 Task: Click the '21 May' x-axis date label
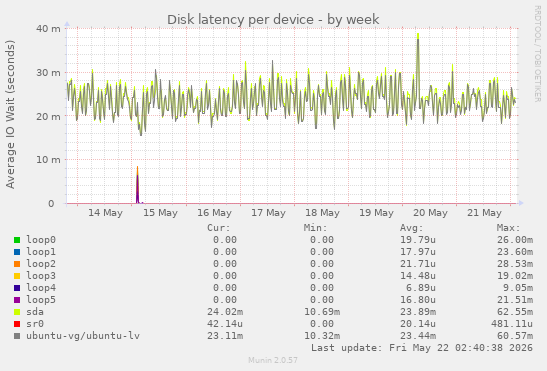click(485, 213)
